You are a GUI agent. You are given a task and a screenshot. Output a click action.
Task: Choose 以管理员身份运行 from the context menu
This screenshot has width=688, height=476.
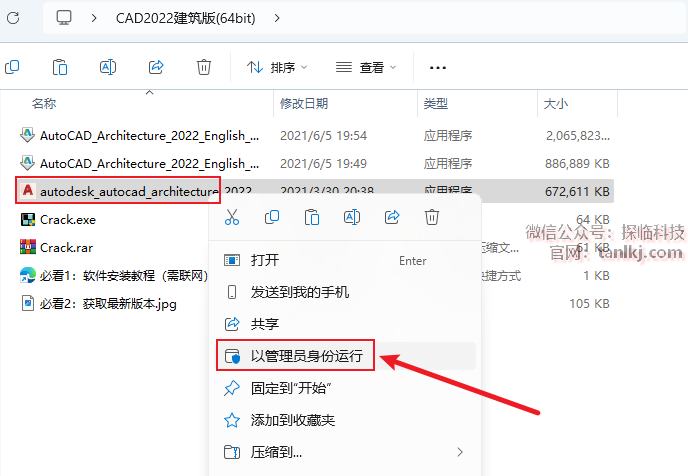coord(346,356)
